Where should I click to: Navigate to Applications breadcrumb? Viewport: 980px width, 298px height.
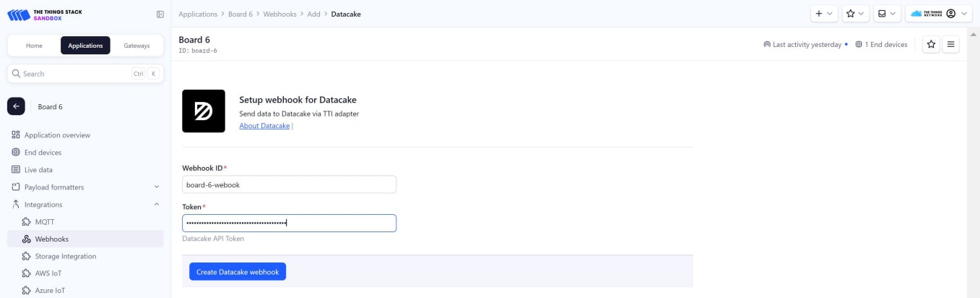[198, 14]
